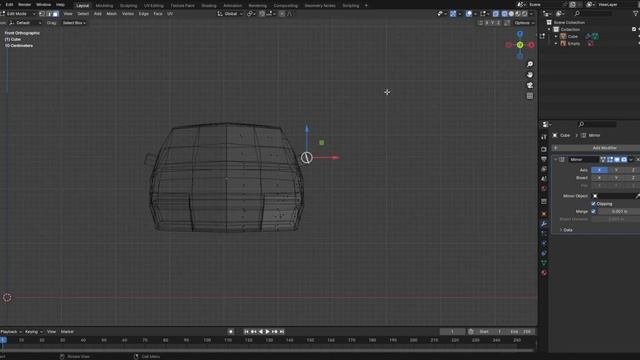Toggle Collection exclude checkbox in outliner
The width and height of the screenshot is (640, 360).
coord(634,29)
